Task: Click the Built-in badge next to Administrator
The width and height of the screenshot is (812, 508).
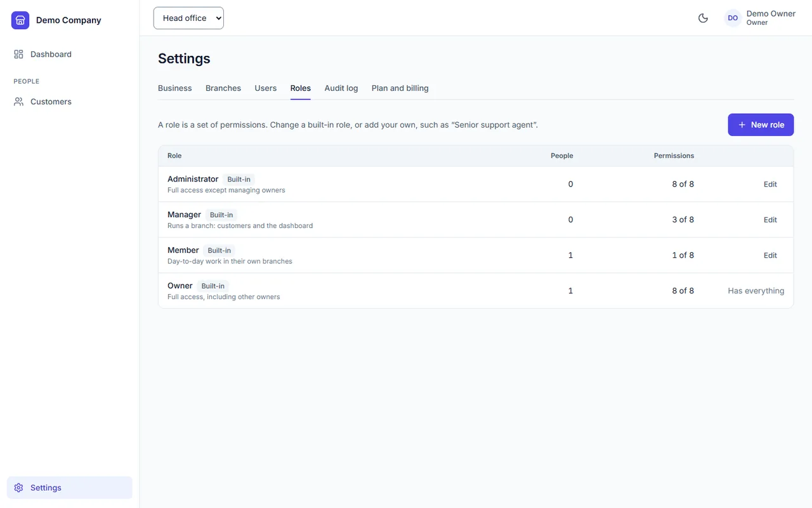Action: tap(239, 180)
